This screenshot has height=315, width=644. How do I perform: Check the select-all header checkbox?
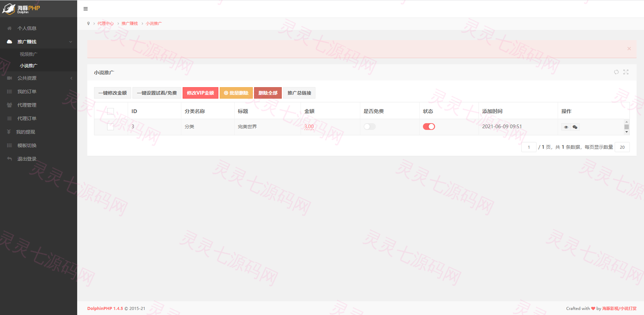111,111
